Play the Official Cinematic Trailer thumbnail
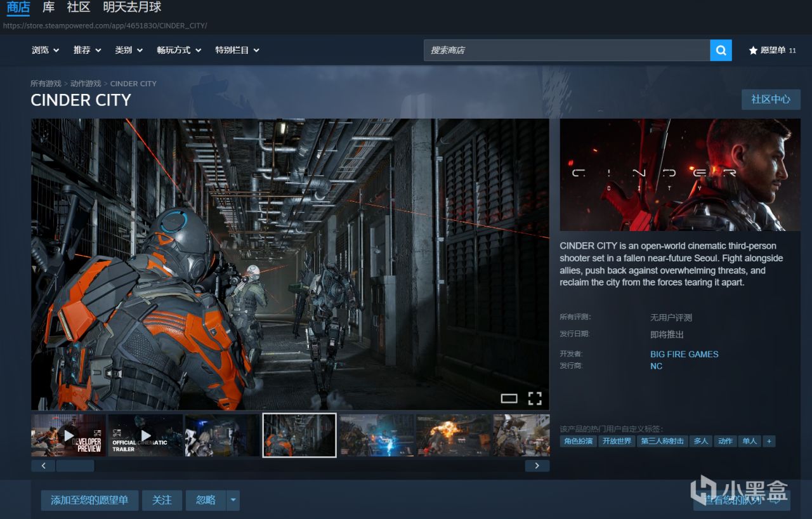Viewport: 812px width, 519px height. [145, 435]
